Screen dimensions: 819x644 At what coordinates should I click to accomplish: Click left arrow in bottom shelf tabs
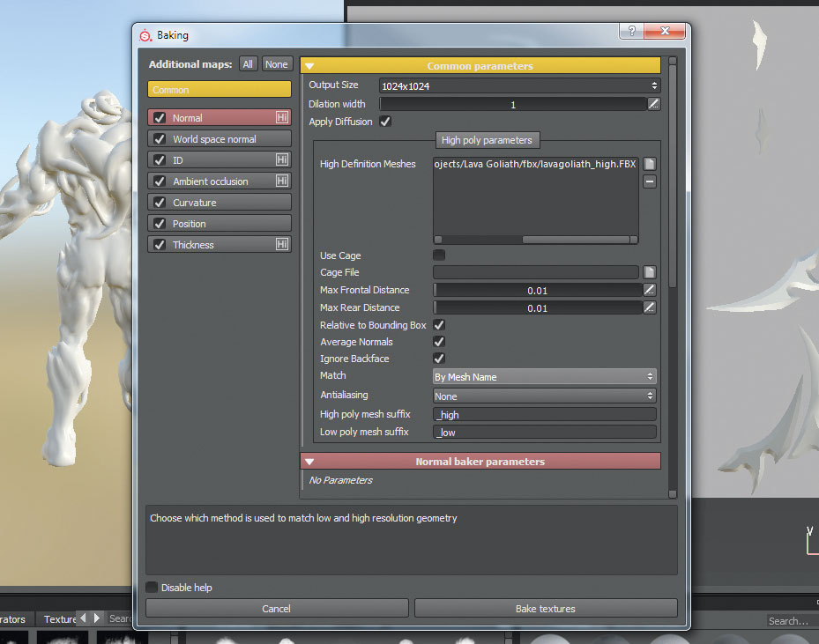click(83, 618)
